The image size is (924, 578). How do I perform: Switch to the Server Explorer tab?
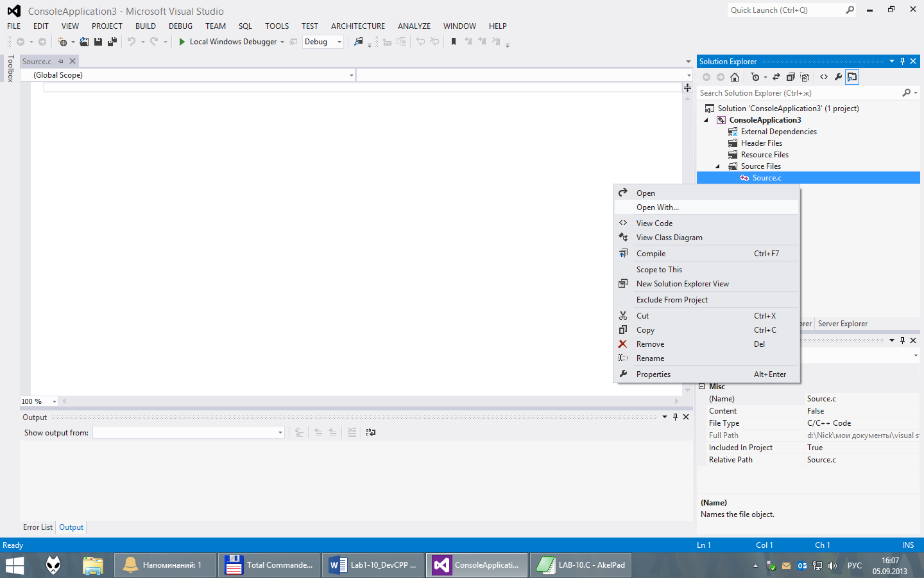(843, 324)
